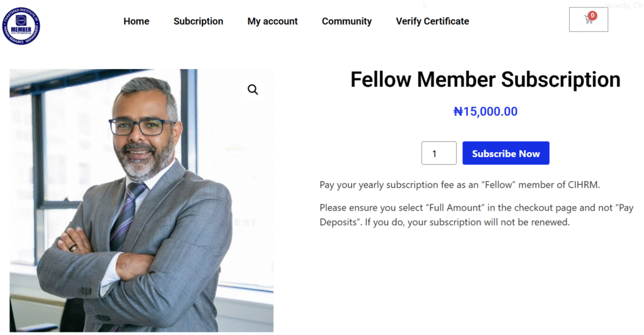Click the "Full Amount" checkout notice paragraph

[x=476, y=214]
